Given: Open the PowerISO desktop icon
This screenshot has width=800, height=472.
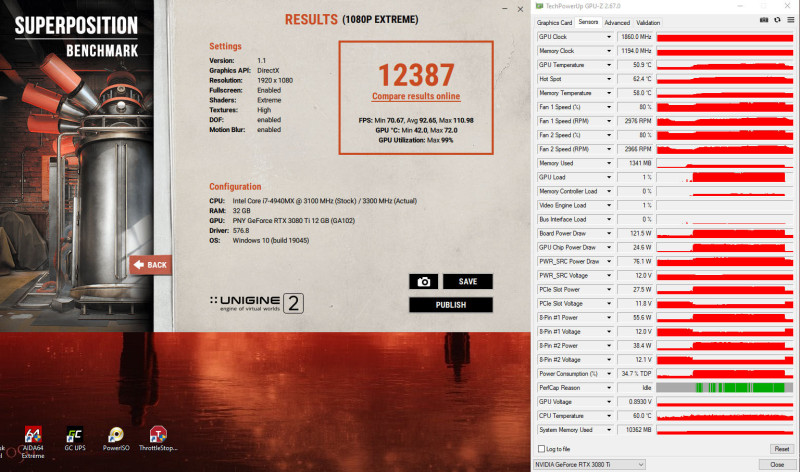Looking at the screenshot, I should (x=116, y=439).
